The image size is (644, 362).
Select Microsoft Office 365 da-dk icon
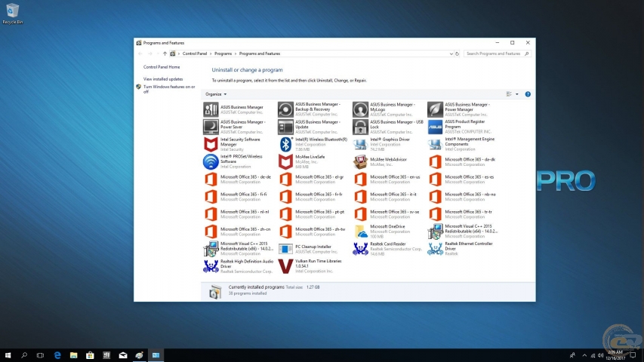pos(435,161)
